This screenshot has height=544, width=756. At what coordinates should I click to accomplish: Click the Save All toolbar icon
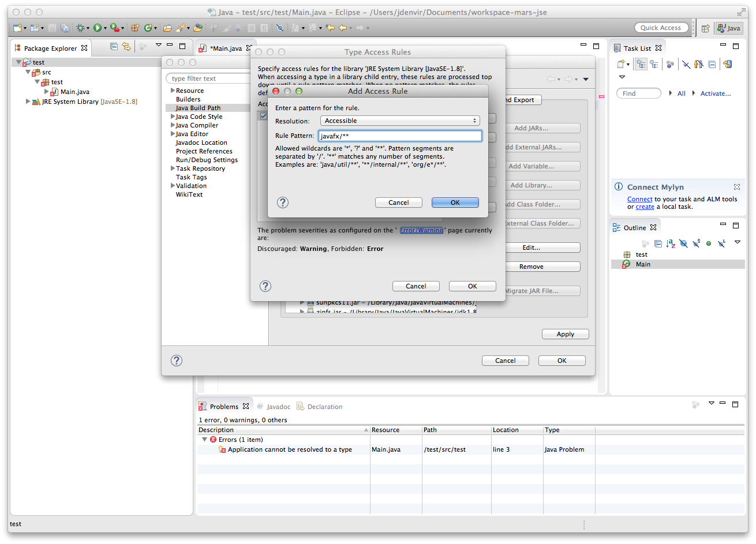65,28
